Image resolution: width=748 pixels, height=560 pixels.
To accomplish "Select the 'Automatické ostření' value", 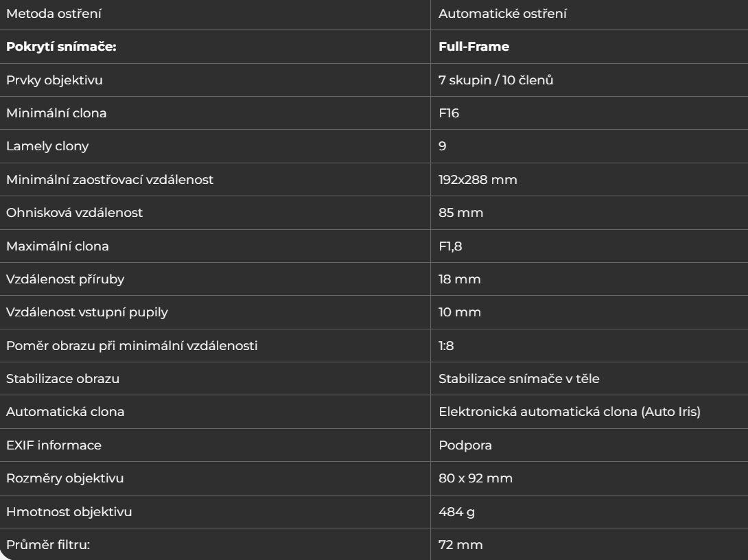I will [x=502, y=14].
